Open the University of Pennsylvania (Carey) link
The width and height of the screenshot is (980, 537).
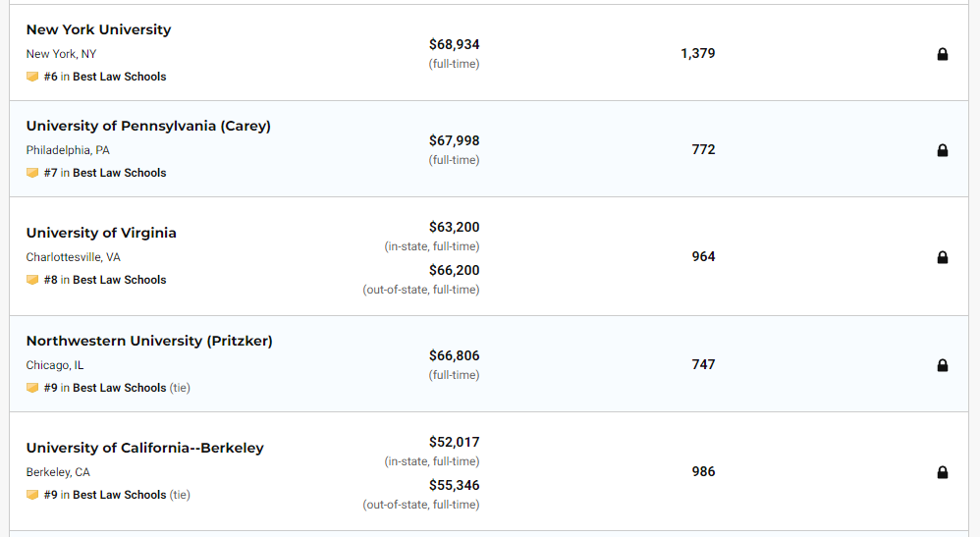148,126
